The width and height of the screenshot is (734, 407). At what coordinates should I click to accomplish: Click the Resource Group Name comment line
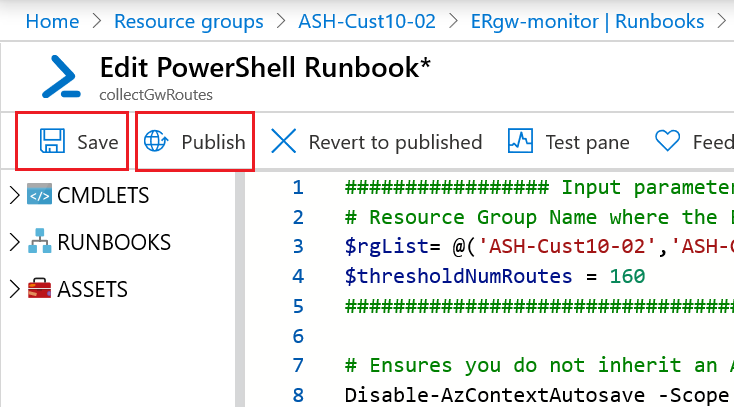pyautogui.click(x=539, y=217)
